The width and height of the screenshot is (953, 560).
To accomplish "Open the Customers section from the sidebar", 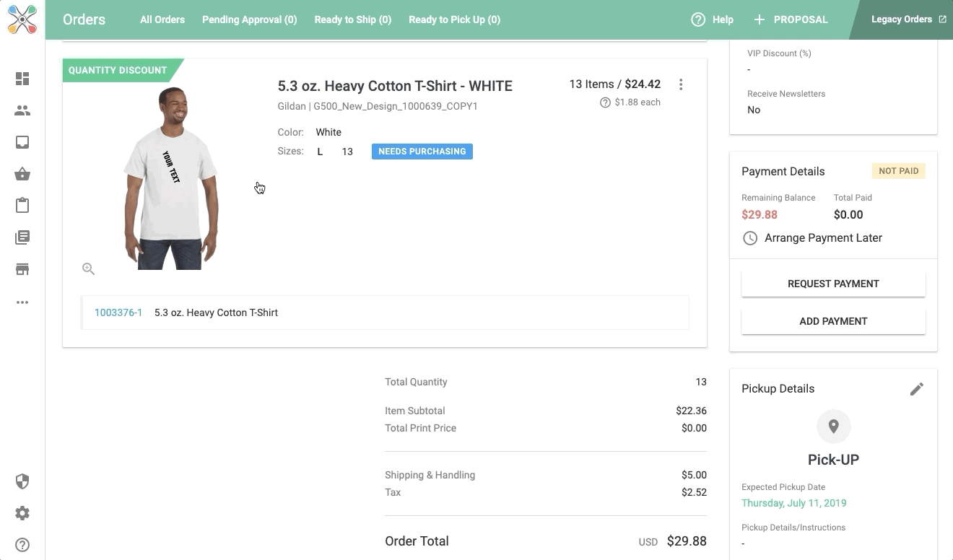I will (x=22, y=110).
